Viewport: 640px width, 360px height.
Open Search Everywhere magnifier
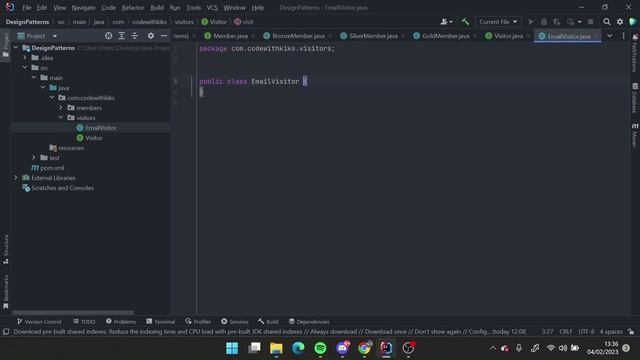607,22
